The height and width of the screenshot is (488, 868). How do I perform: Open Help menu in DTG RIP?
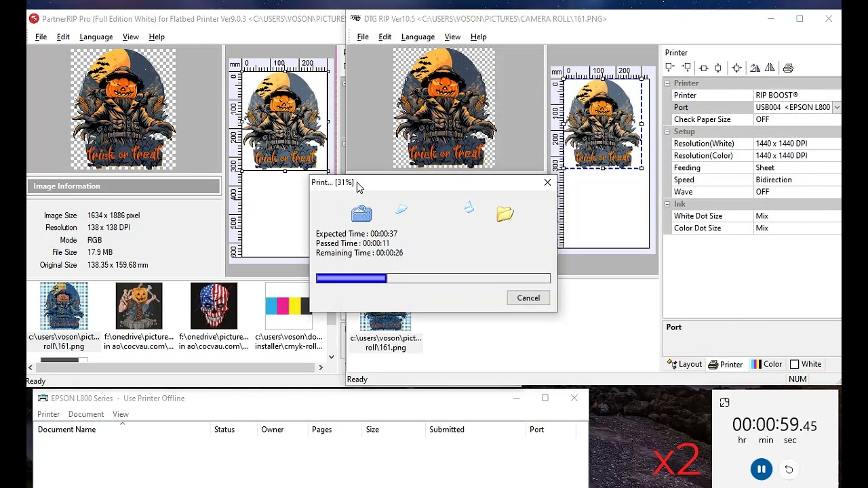point(478,37)
